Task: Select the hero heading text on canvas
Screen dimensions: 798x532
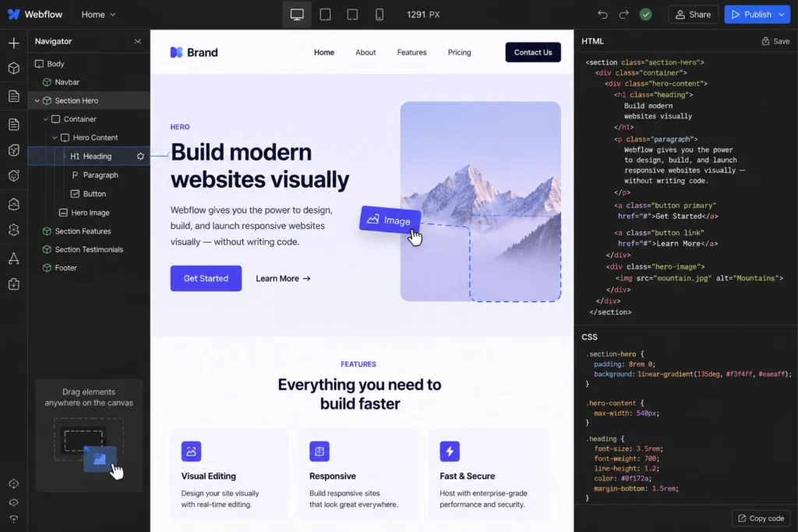Action: [260, 166]
